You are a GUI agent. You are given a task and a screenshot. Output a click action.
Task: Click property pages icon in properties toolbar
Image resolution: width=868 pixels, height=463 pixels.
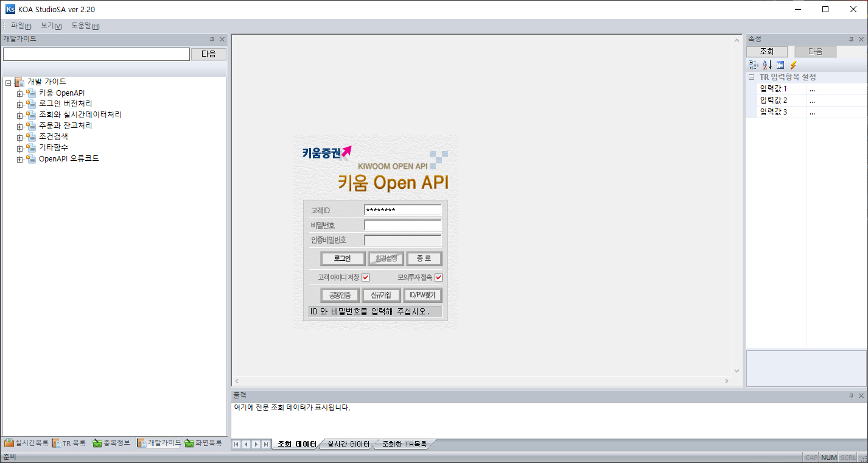[780, 65]
